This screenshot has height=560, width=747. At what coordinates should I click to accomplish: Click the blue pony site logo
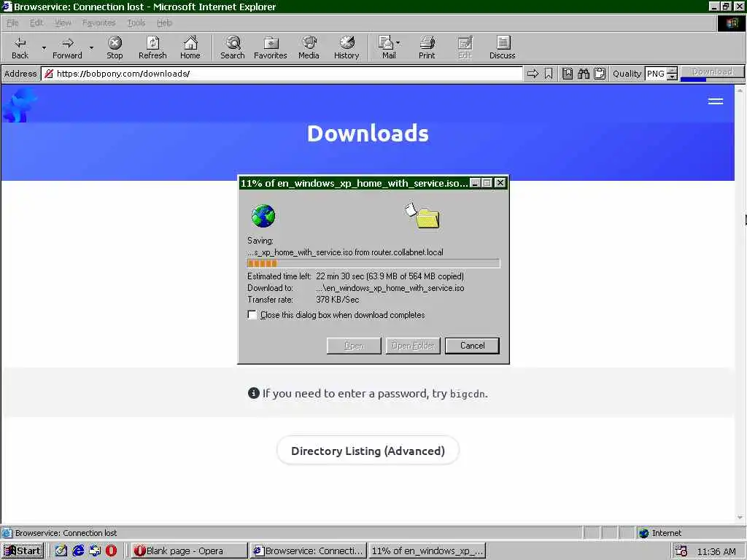pyautogui.click(x=19, y=104)
